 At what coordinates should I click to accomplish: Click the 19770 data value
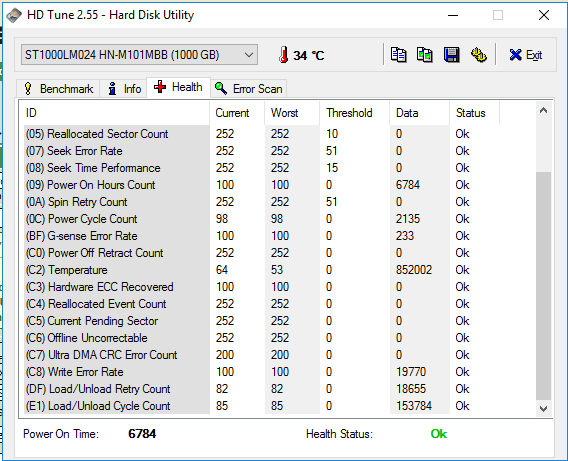point(411,372)
